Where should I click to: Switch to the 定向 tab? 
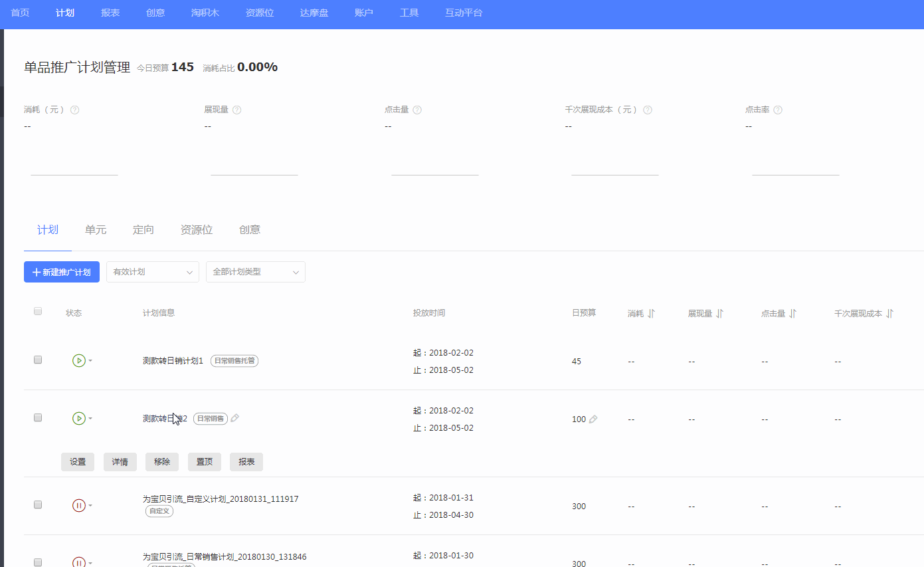(x=143, y=230)
